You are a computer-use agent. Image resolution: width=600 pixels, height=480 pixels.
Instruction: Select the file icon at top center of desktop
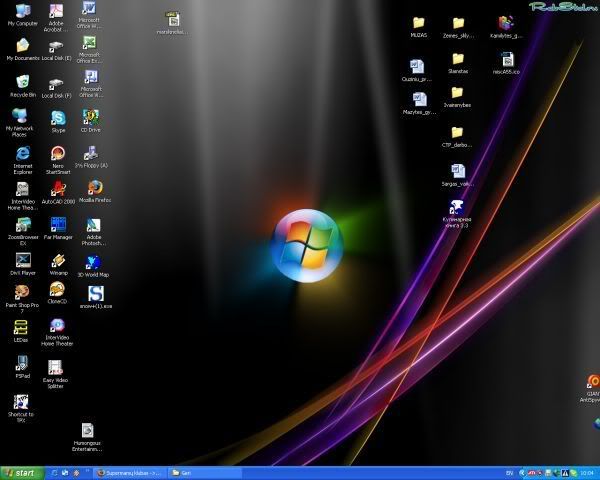pyautogui.click(x=172, y=23)
